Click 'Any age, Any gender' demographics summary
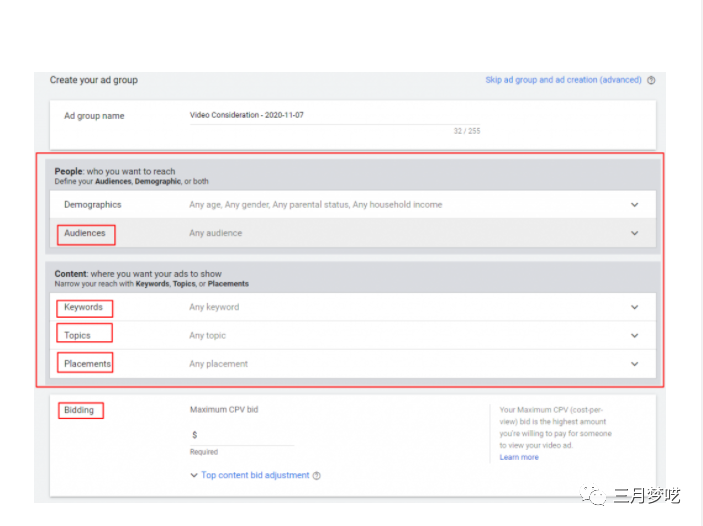This screenshot has height=526, width=703. 315,205
